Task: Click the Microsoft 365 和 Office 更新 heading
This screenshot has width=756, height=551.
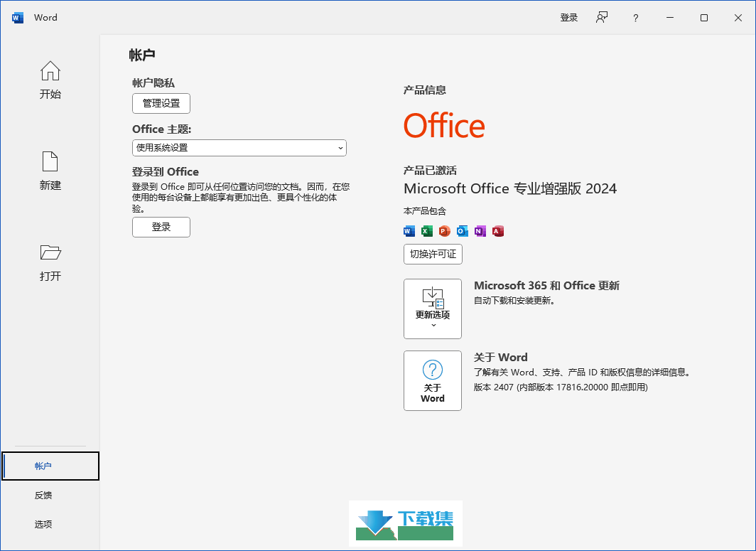Action: coord(547,286)
